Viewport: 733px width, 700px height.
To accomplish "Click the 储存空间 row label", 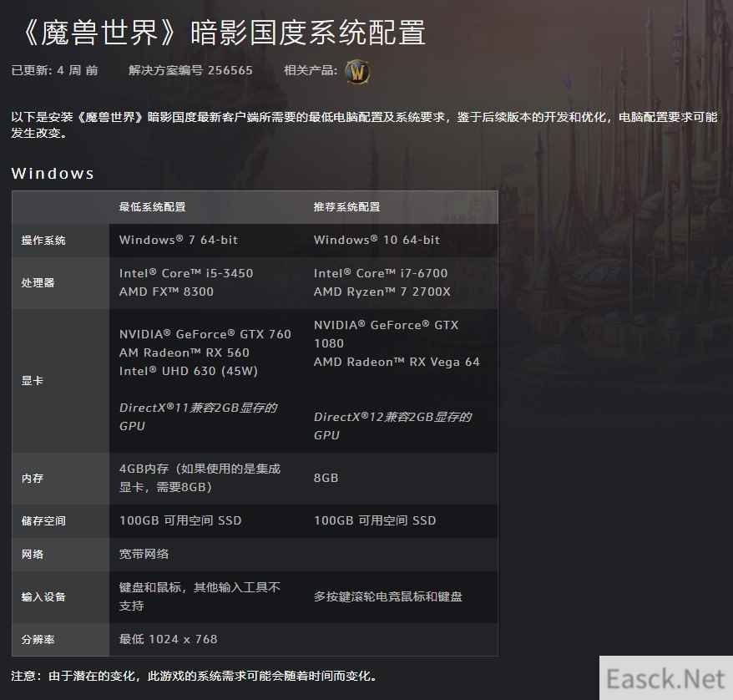I will [x=43, y=521].
